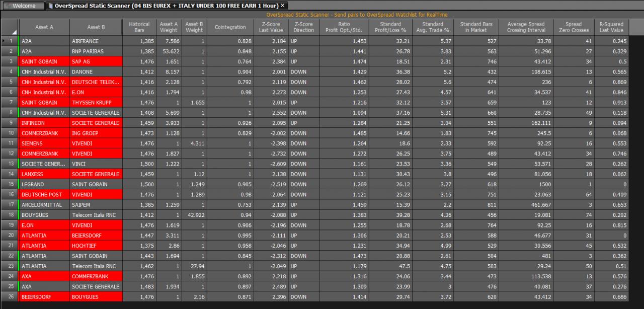Select the OverSpread Static Scanner tab
The image size is (644, 309).
click(166, 6)
